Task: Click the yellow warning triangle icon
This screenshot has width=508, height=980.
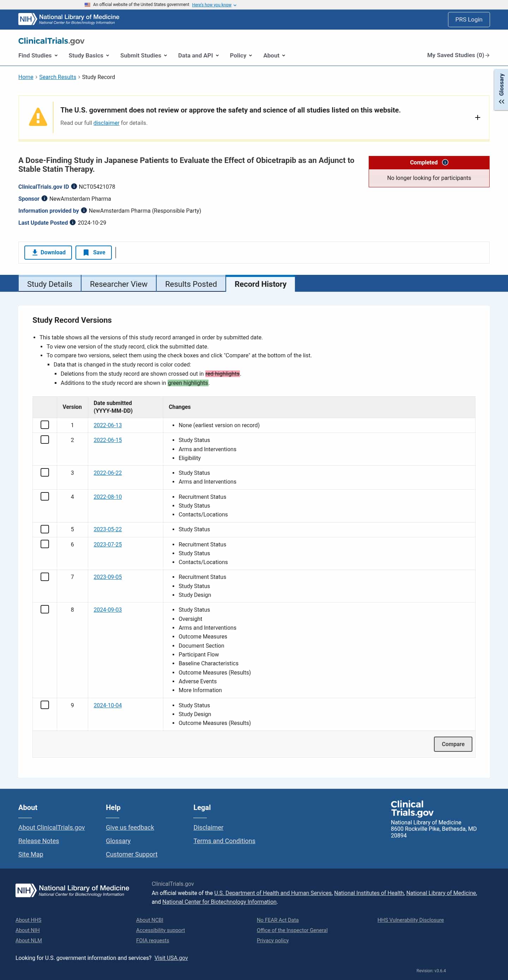Action: [38, 117]
